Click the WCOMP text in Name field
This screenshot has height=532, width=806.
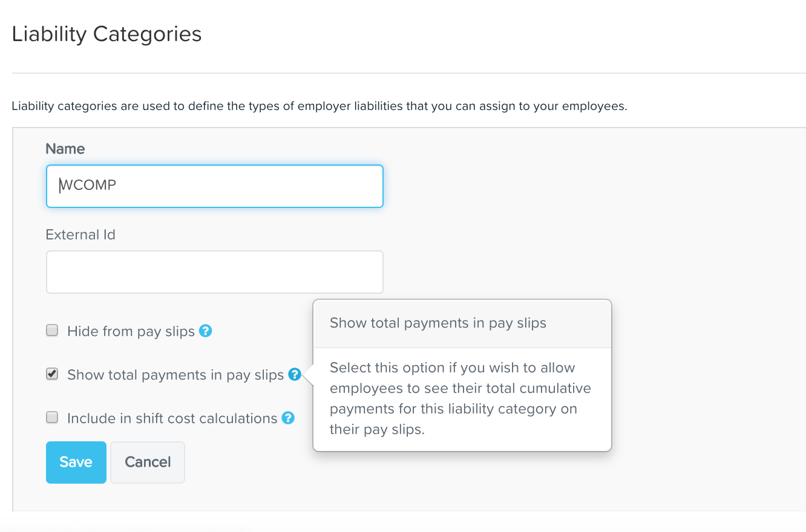[x=87, y=186]
